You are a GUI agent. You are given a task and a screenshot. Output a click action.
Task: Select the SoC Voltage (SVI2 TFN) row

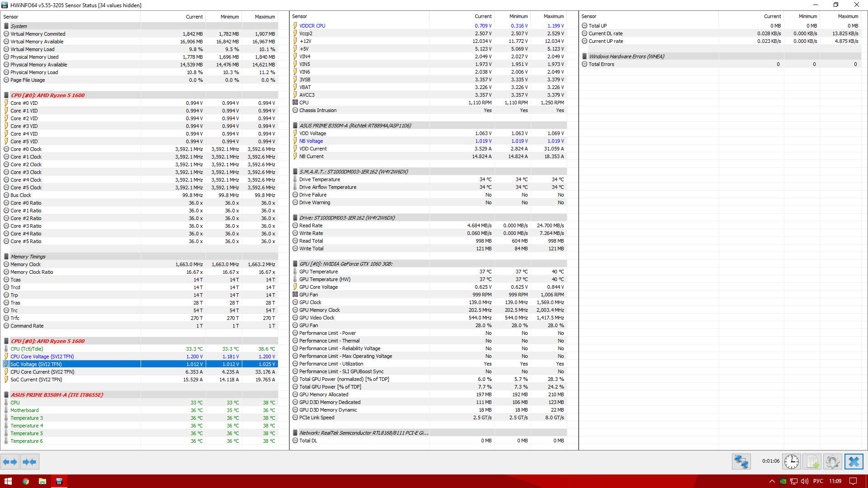point(36,364)
